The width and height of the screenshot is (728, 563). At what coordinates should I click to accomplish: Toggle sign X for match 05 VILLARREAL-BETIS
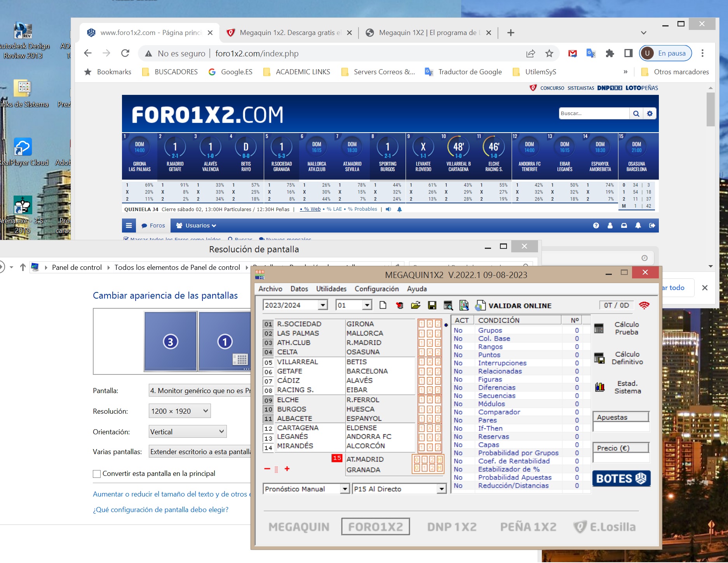430,362
